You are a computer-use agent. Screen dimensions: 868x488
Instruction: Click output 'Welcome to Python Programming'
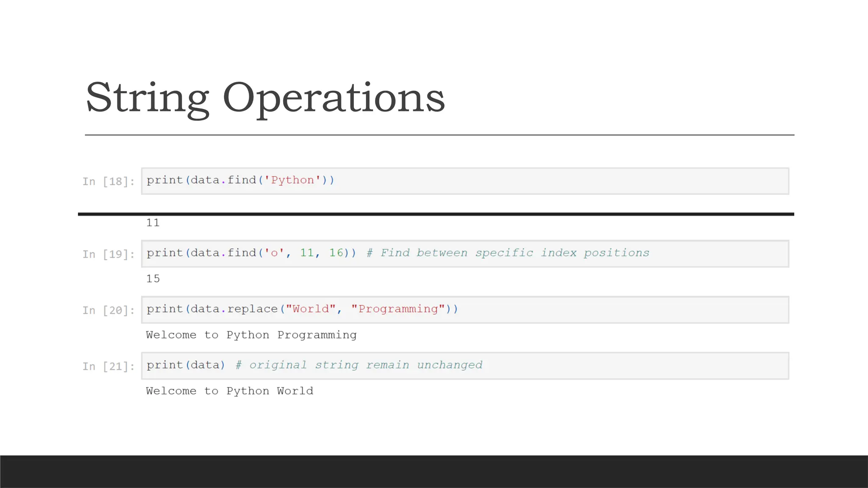251,335
